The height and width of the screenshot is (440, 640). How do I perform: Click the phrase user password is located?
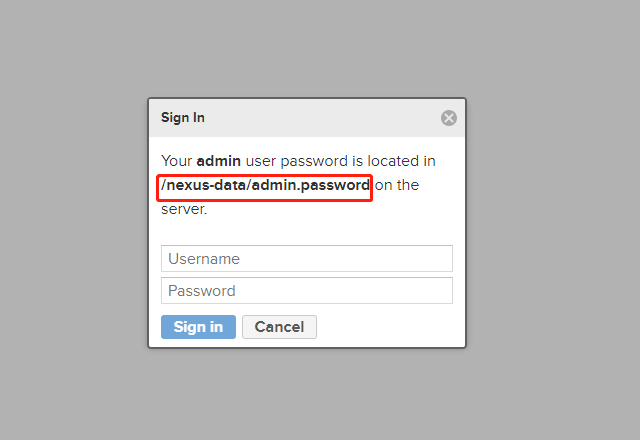(330, 161)
